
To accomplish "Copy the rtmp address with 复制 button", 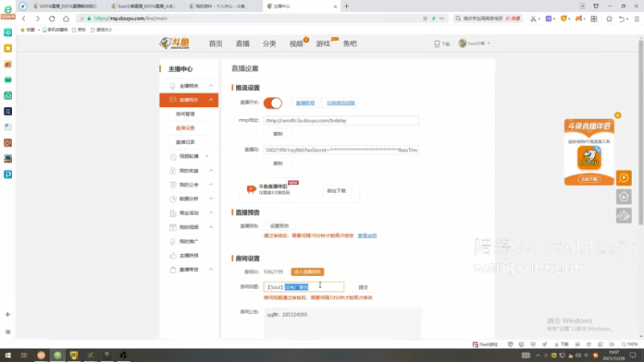I will coord(278,134).
